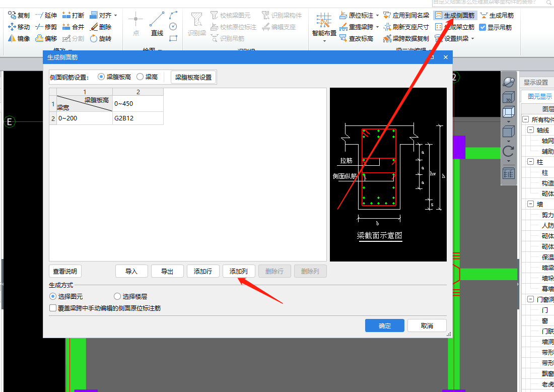The height and width of the screenshot is (392, 554).
Task: Click the orbit sphere view icon
Action: pyautogui.click(x=509, y=82)
